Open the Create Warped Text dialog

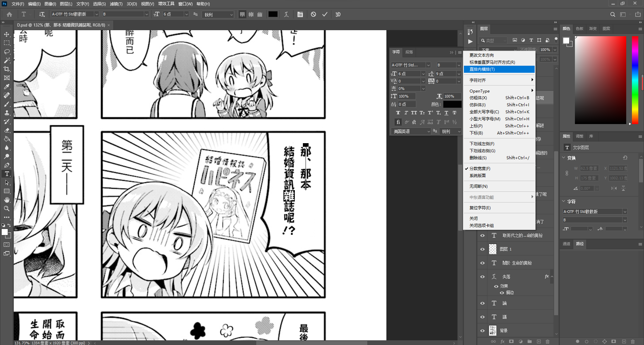click(x=286, y=14)
